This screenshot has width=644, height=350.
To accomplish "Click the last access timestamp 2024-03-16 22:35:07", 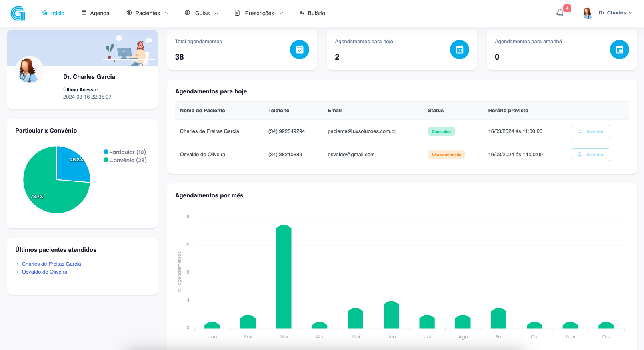I will pyautogui.click(x=87, y=97).
